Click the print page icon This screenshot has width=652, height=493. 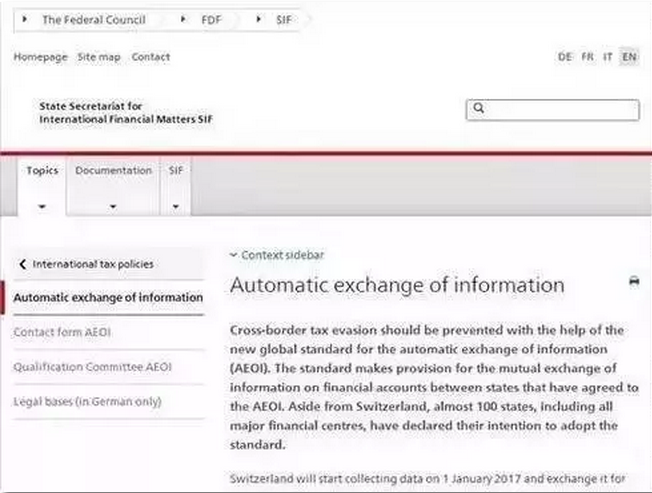point(633,282)
